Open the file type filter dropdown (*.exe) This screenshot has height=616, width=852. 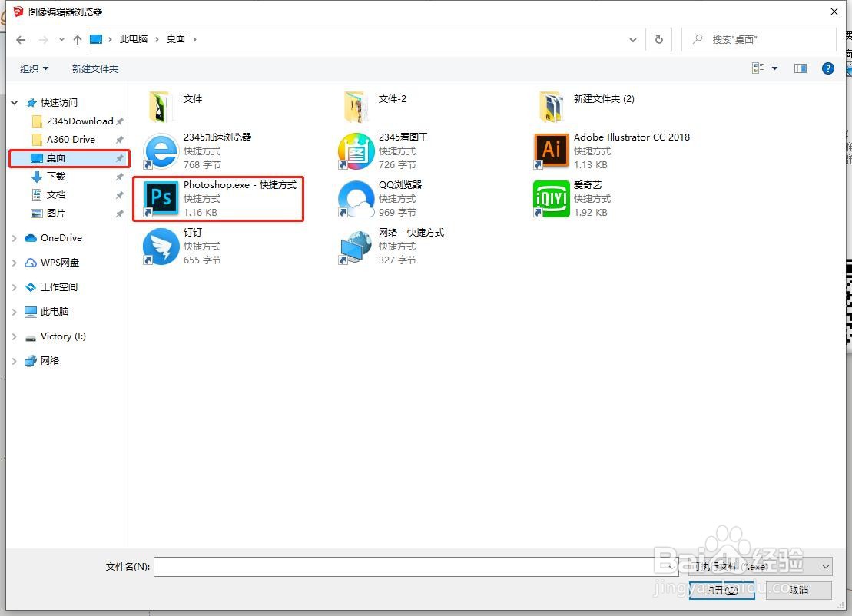760,567
